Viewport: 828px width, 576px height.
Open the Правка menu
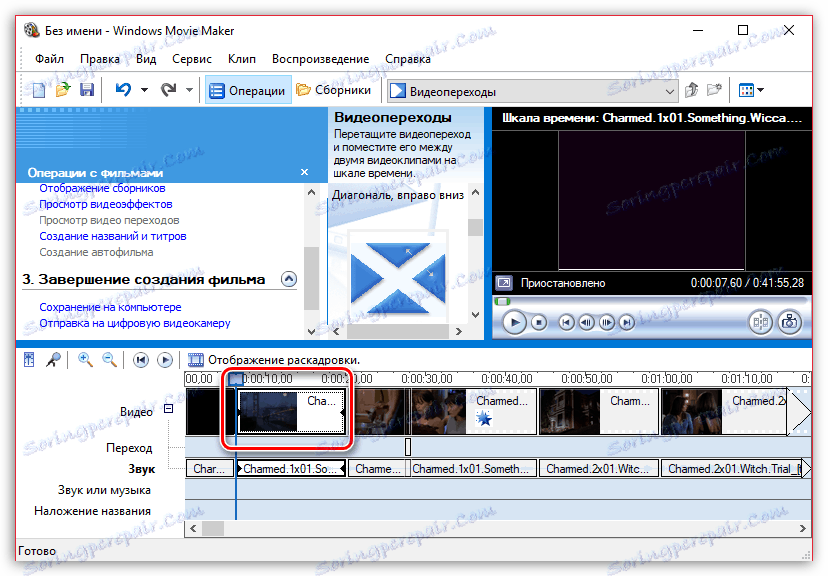coord(100,59)
